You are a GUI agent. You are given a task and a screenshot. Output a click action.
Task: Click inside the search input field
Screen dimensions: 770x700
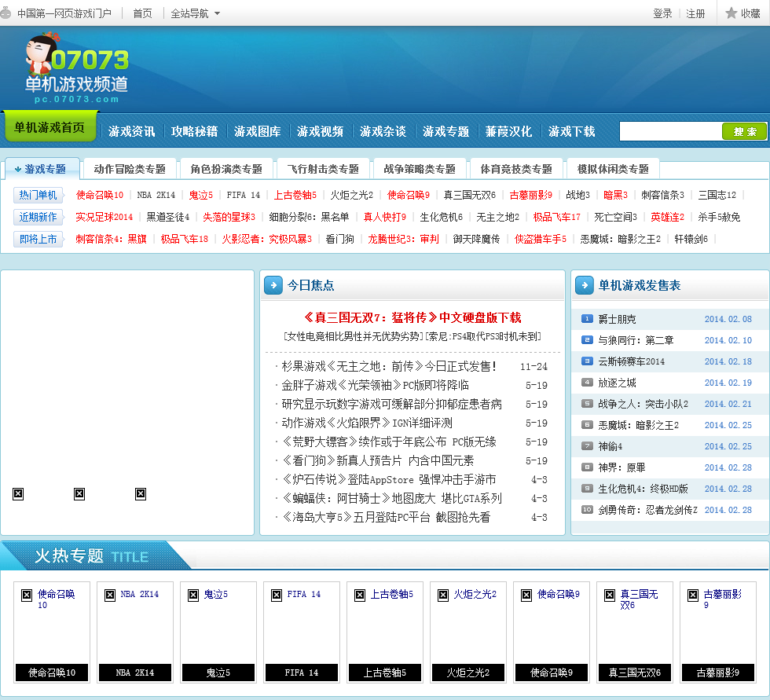(x=670, y=131)
